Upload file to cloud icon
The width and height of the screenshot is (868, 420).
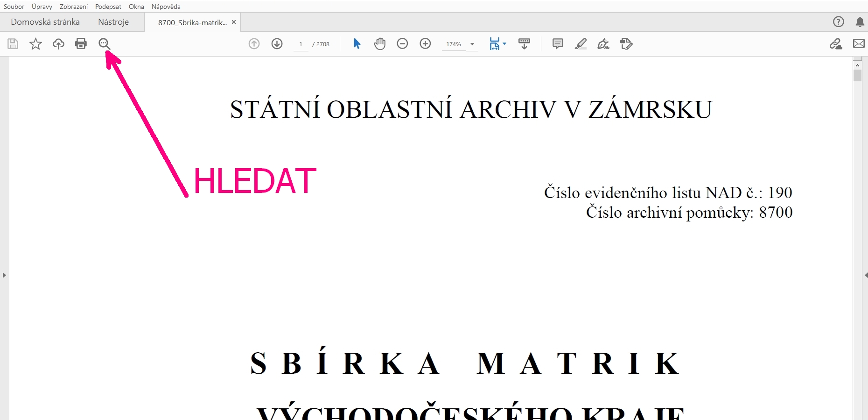[x=58, y=44]
